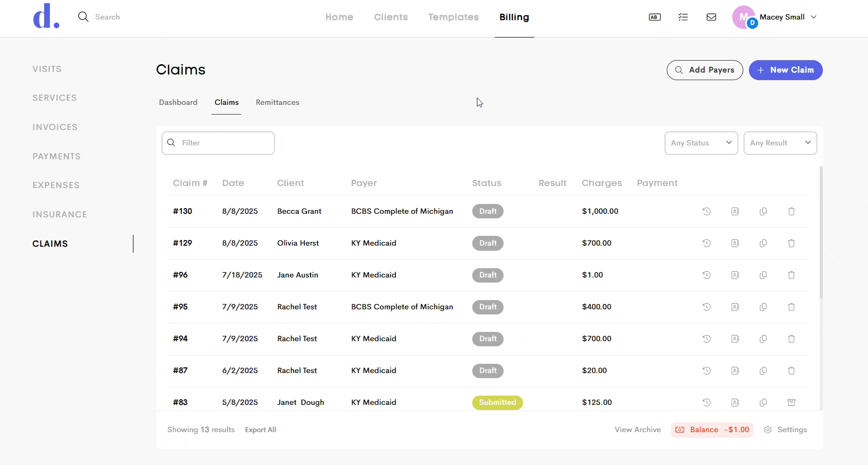
Task: Open the mail inbox icon
Action: pyautogui.click(x=711, y=17)
